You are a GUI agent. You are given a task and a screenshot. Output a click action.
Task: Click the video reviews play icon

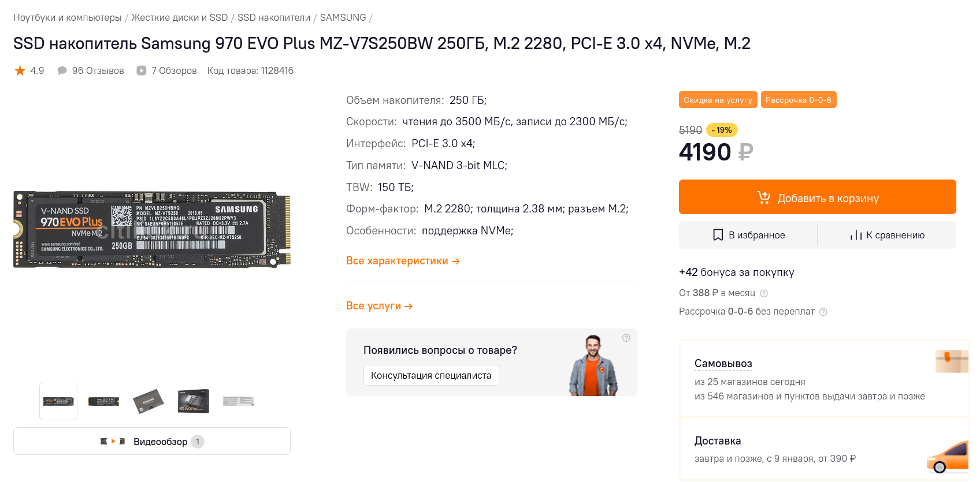[142, 70]
